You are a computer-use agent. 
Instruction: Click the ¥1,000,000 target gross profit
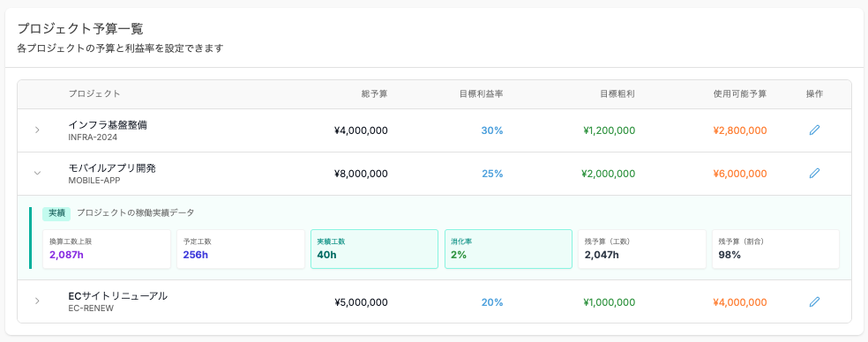tap(609, 302)
